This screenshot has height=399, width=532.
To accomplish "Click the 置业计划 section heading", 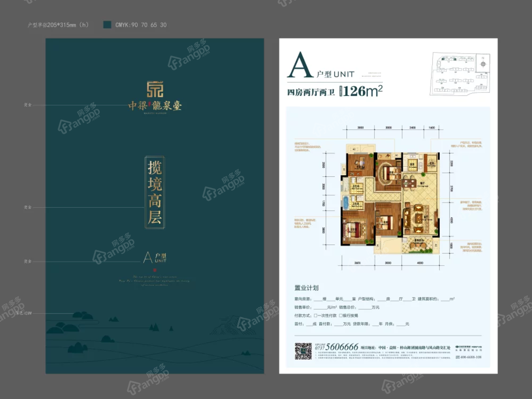I will tap(306, 288).
